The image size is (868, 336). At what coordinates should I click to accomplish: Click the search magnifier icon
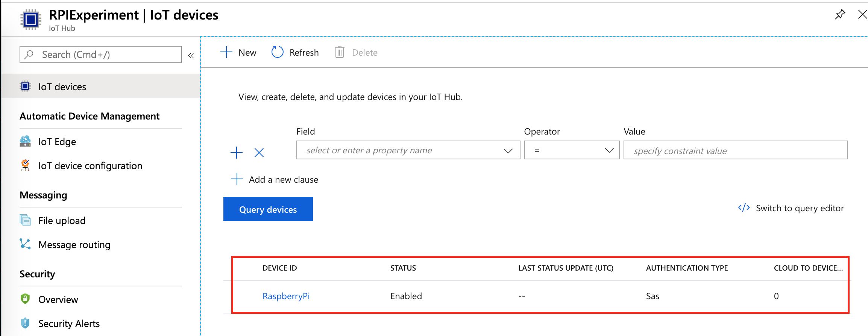tap(29, 54)
